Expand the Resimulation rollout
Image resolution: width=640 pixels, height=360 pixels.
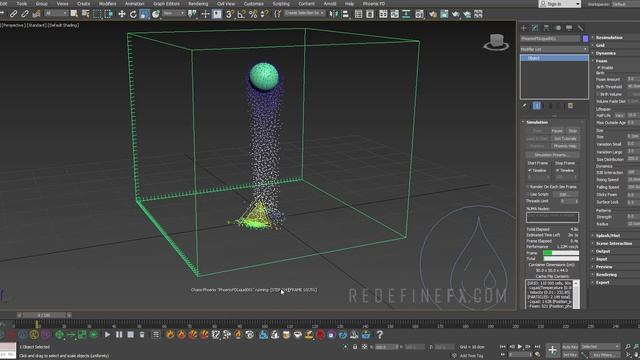609,38
